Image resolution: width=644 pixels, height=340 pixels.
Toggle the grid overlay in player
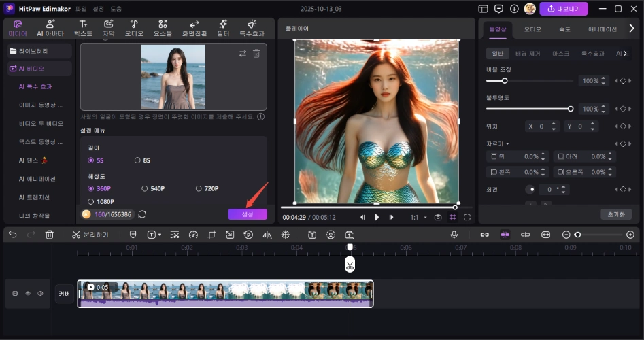(x=452, y=217)
